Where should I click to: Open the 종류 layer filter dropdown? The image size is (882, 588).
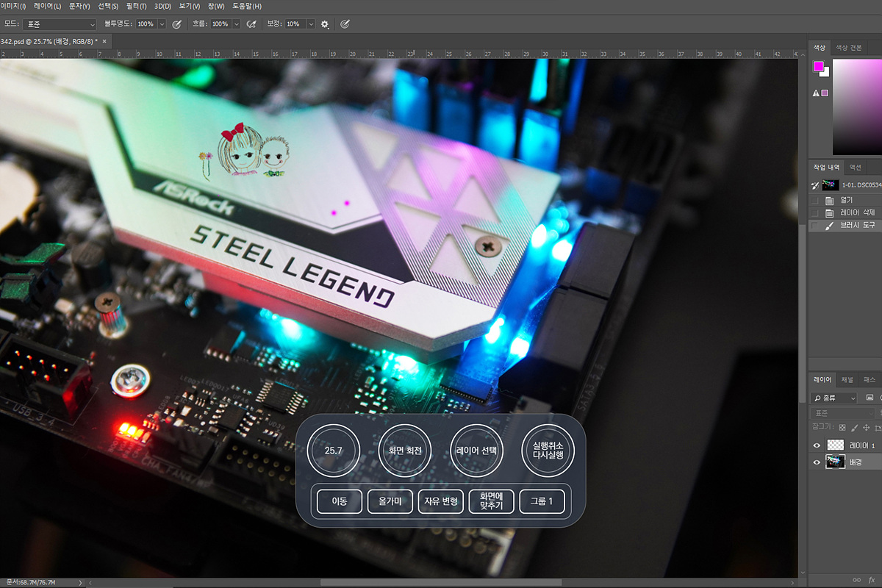834,398
